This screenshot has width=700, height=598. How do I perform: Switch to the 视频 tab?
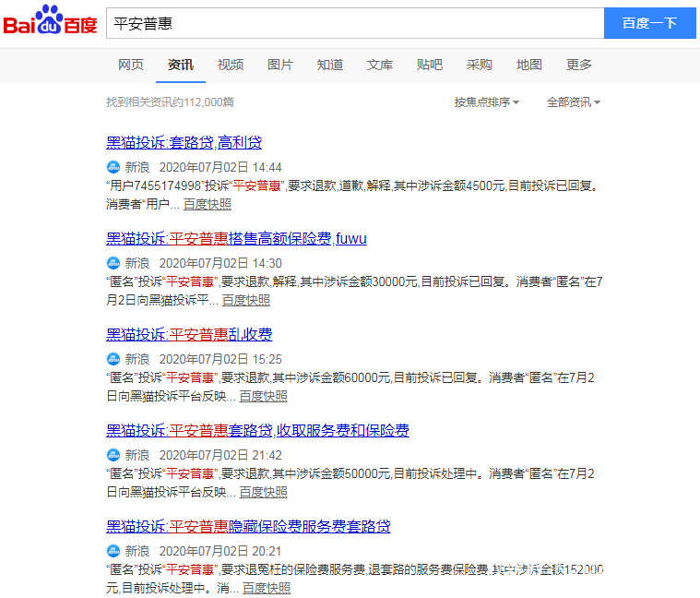coord(231,65)
